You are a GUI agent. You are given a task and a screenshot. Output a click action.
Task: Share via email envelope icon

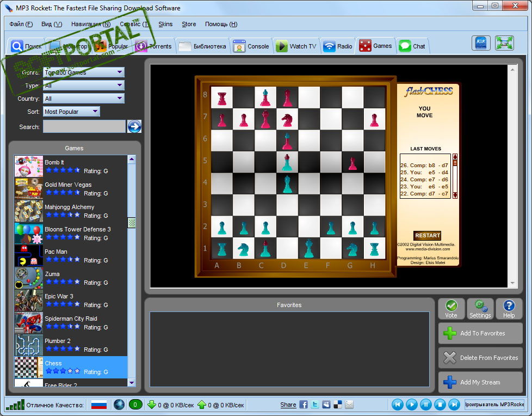coord(349,405)
